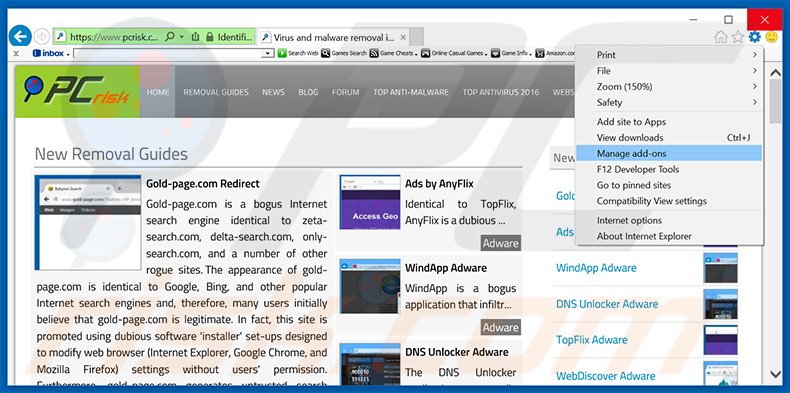790x393 pixels.
Task: Expand the Print submenu
Action: click(669, 55)
